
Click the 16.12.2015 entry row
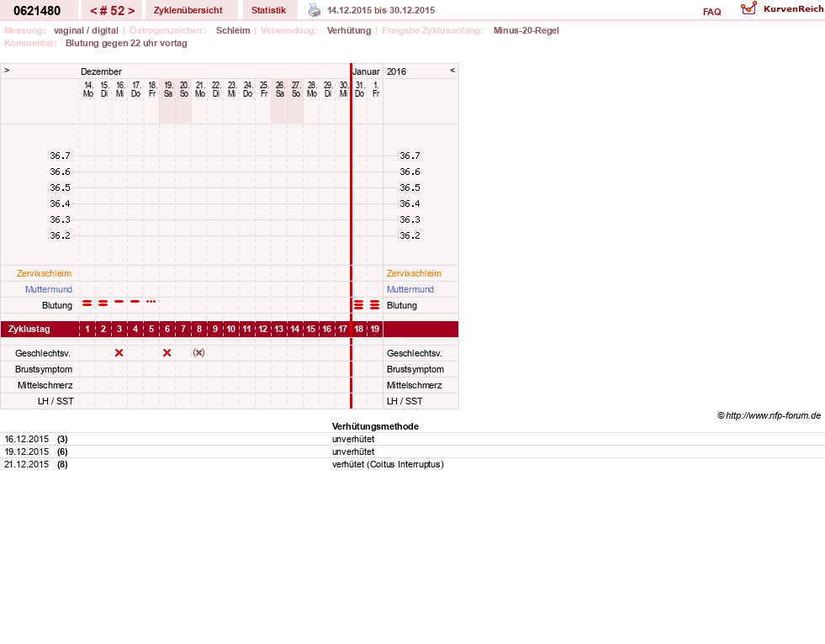pyautogui.click(x=412, y=439)
